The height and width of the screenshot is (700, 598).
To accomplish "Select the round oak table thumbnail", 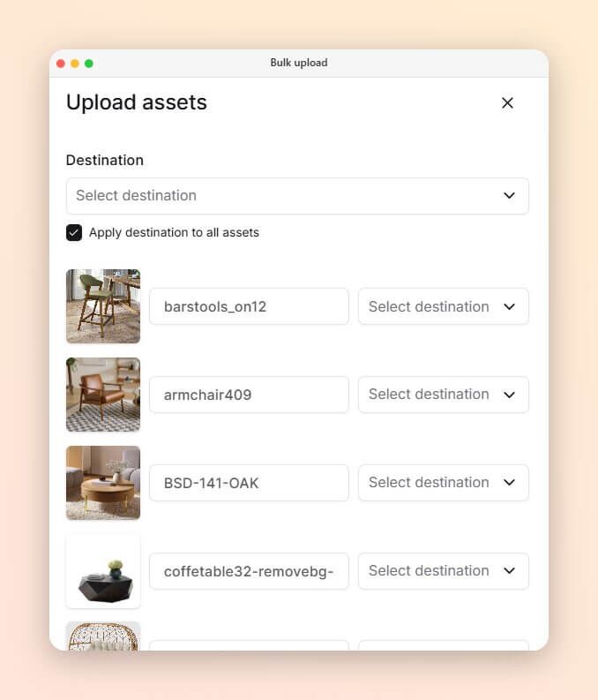I will [103, 483].
